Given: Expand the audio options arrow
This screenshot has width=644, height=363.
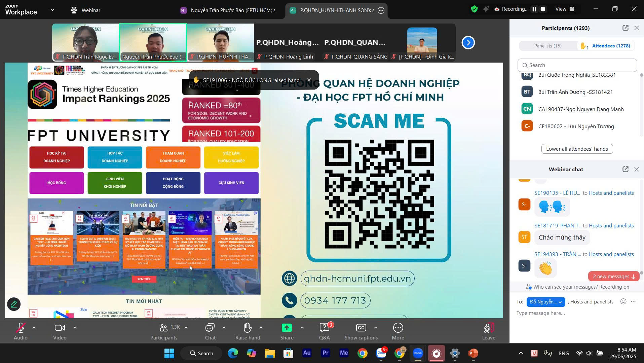Looking at the screenshot, I should [x=34, y=328].
